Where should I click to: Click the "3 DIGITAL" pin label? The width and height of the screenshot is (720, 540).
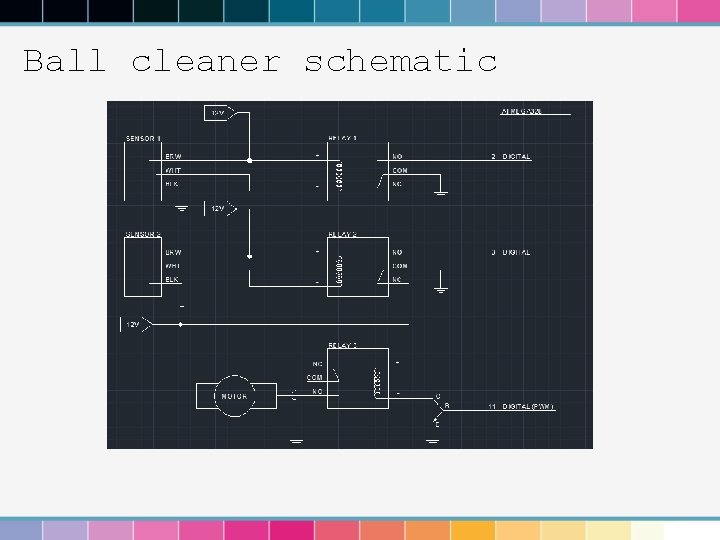click(x=511, y=253)
